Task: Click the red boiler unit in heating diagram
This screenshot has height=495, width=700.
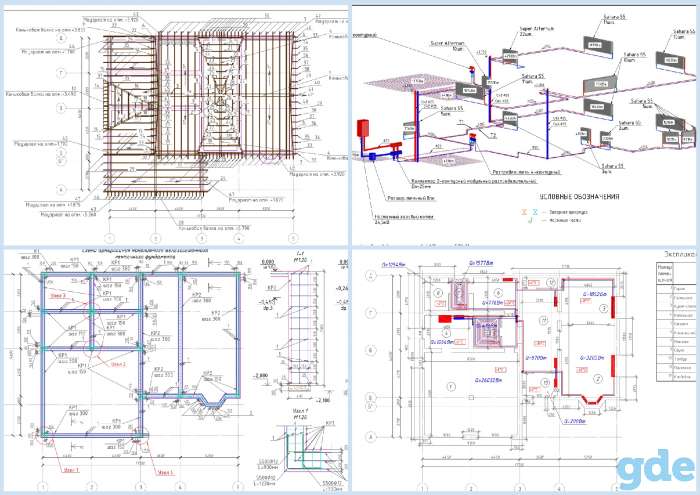Action: click(362, 128)
